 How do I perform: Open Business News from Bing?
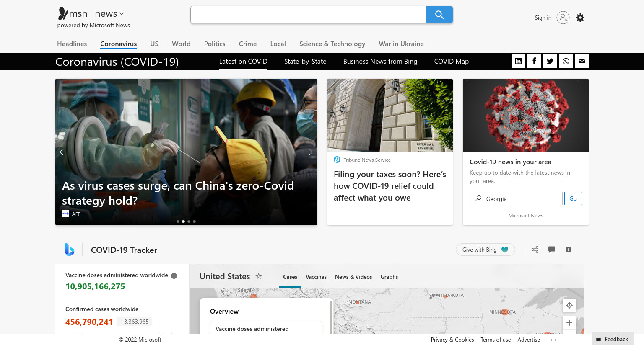[380, 62]
